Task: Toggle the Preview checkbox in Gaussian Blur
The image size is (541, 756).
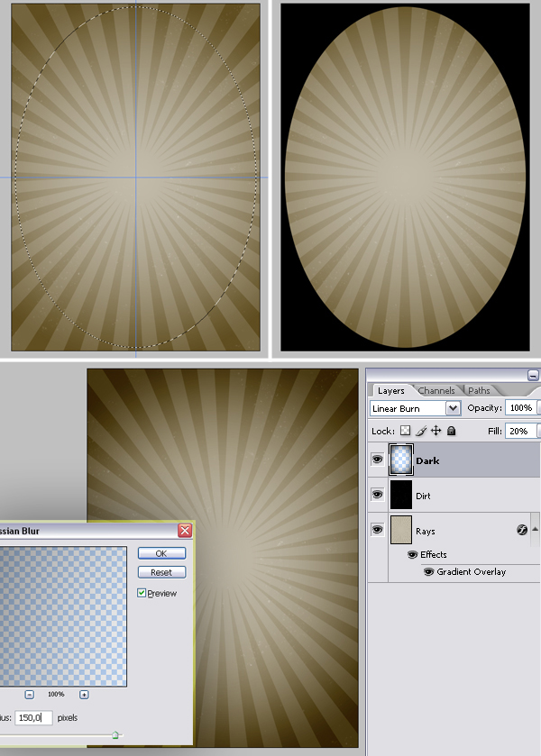Action: pyautogui.click(x=142, y=593)
